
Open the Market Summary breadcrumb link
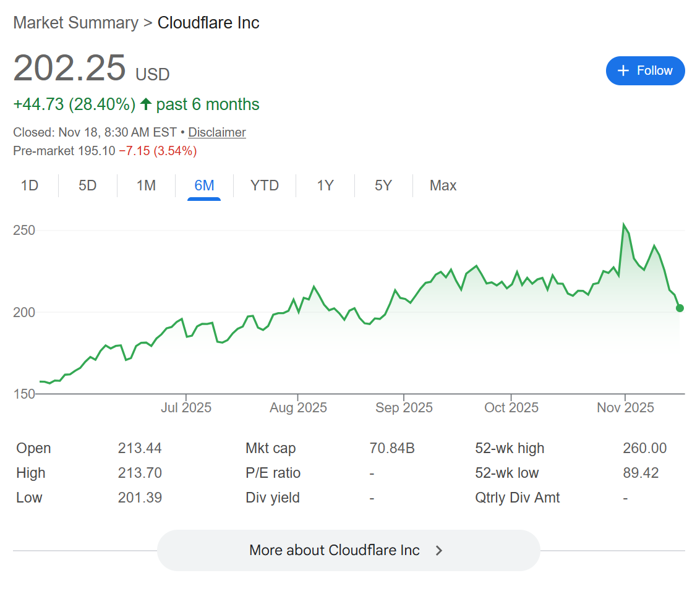pos(76,23)
